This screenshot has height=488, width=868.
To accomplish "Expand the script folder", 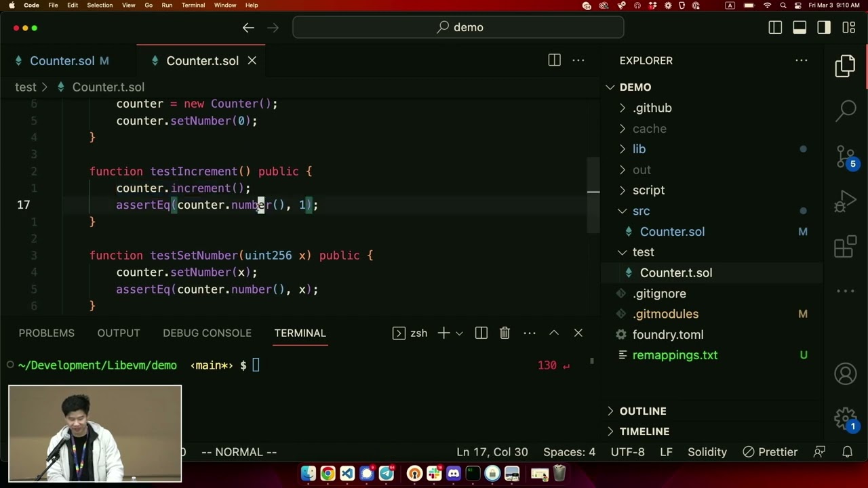I will click(623, 190).
